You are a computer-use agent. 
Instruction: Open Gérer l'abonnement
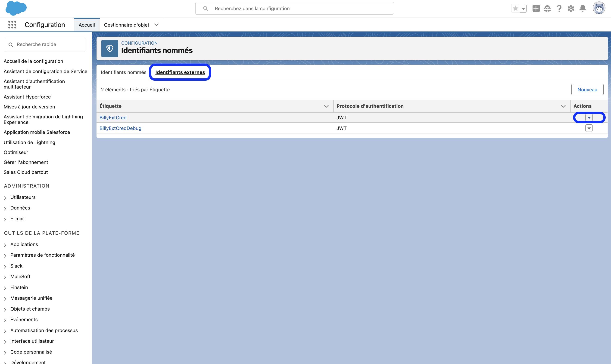coord(26,162)
